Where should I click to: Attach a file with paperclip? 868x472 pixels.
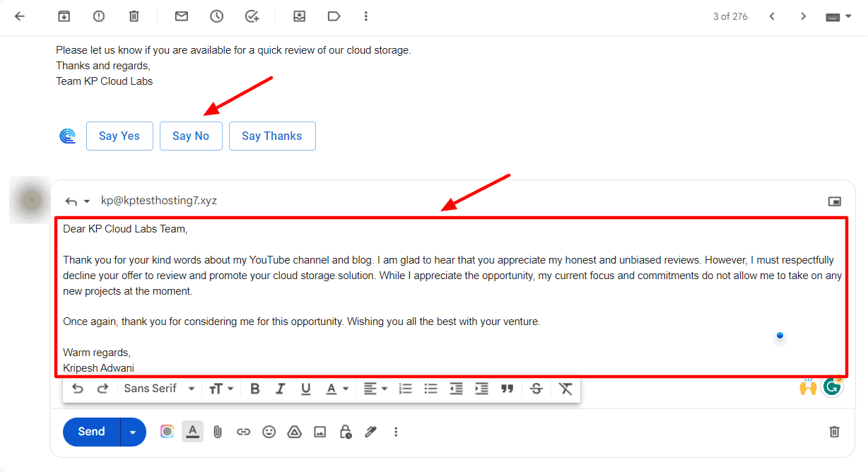tap(218, 432)
